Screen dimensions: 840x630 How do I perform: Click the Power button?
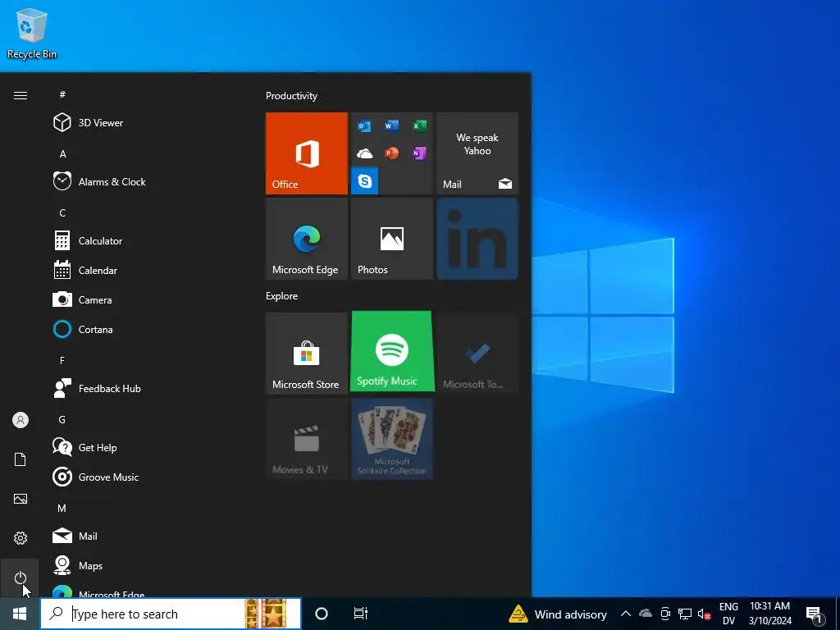point(21,577)
